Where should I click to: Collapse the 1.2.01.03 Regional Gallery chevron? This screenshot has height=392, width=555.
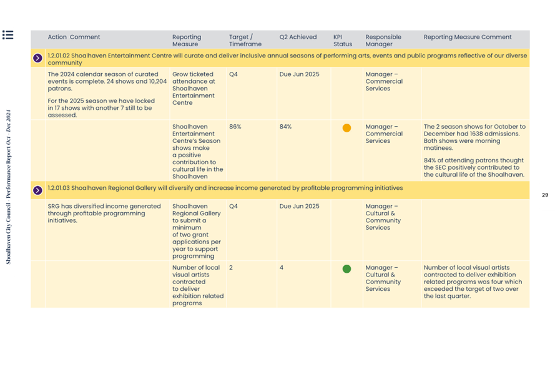37,190
